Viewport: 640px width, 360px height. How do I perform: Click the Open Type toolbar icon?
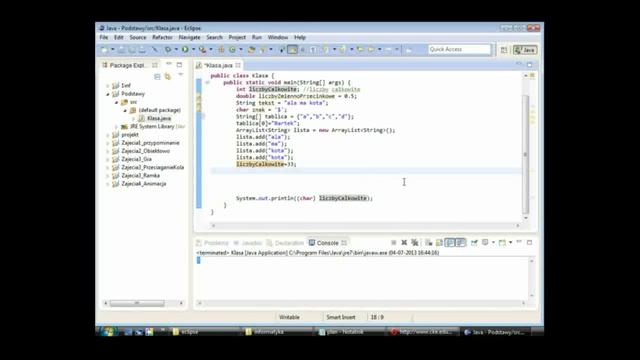click(251, 49)
